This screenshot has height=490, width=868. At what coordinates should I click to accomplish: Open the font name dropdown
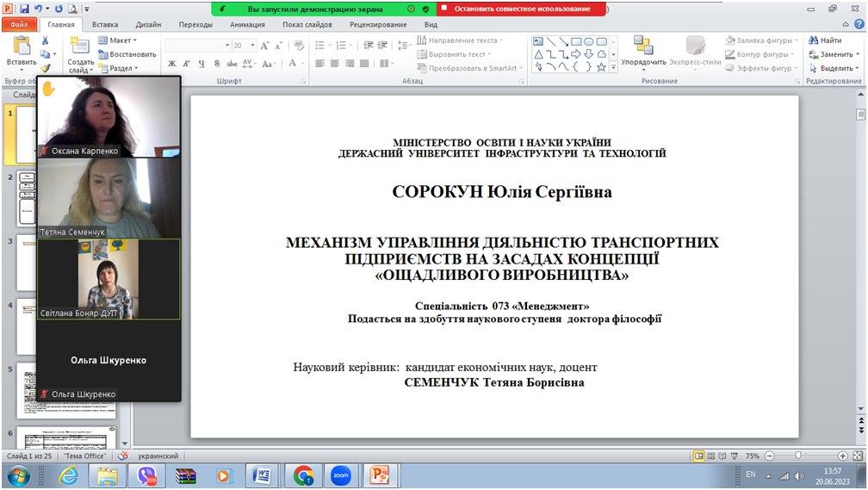tap(227, 46)
